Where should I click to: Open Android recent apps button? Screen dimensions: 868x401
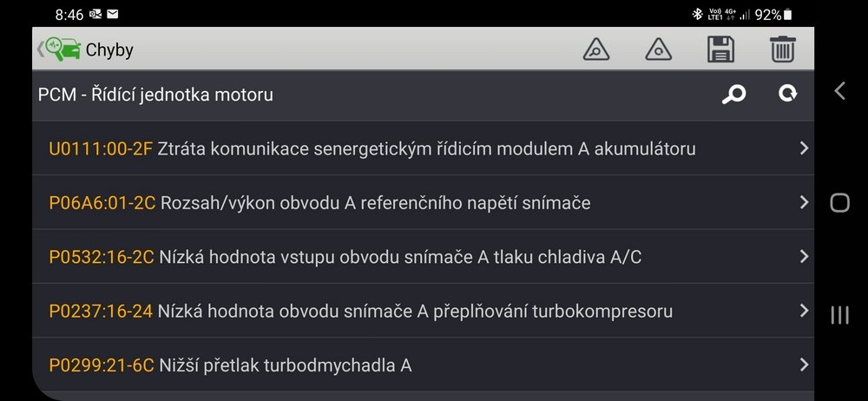839,314
